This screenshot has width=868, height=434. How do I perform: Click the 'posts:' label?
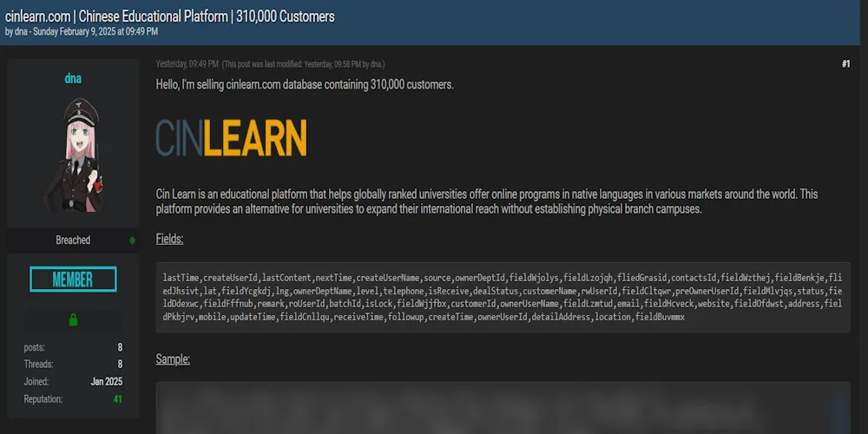[x=35, y=348]
